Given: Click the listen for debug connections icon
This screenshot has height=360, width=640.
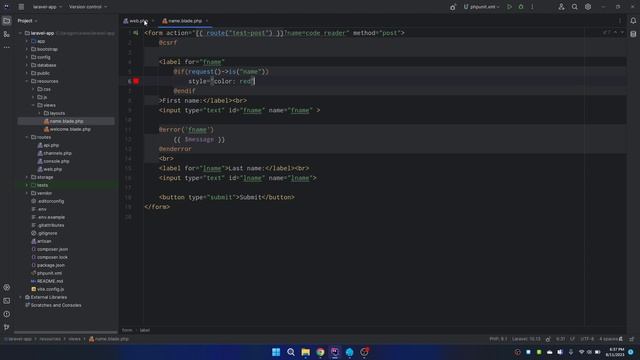Looking at the screenshot, I should click(x=453, y=7).
